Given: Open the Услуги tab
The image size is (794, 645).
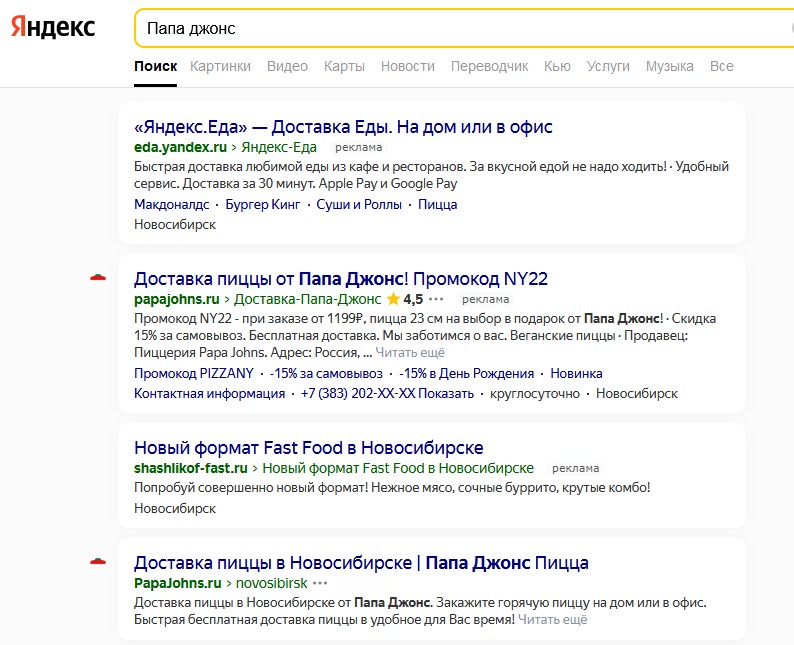Looking at the screenshot, I should tap(608, 66).
